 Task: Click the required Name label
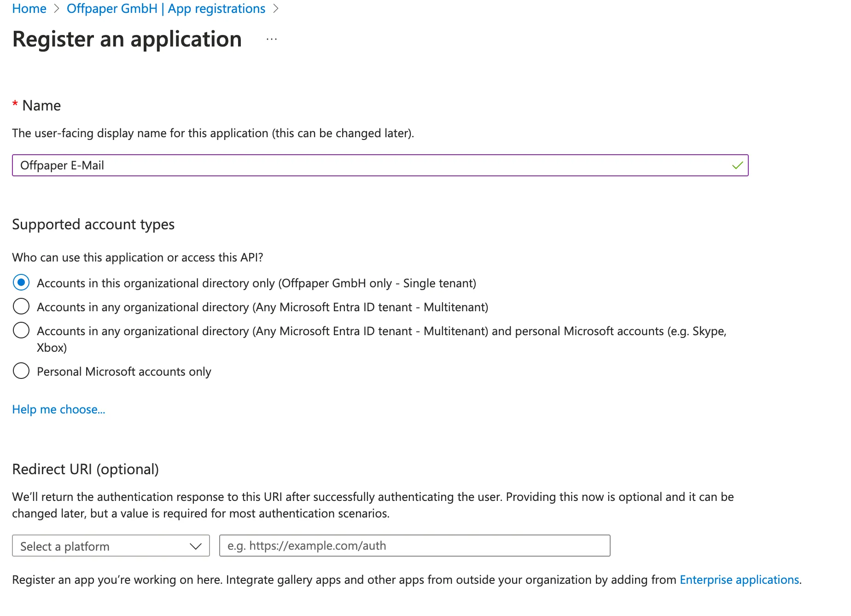click(x=41, y=105)
